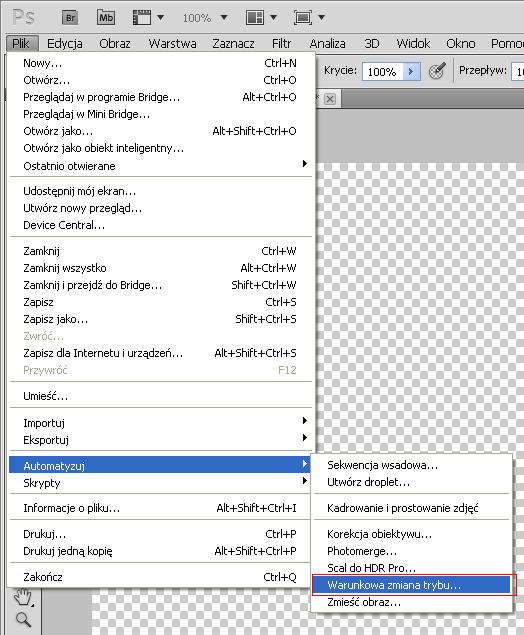The image size is (524, 635).
Task: Click the View Extras filmstrip icon
Action: coord(142,17)
